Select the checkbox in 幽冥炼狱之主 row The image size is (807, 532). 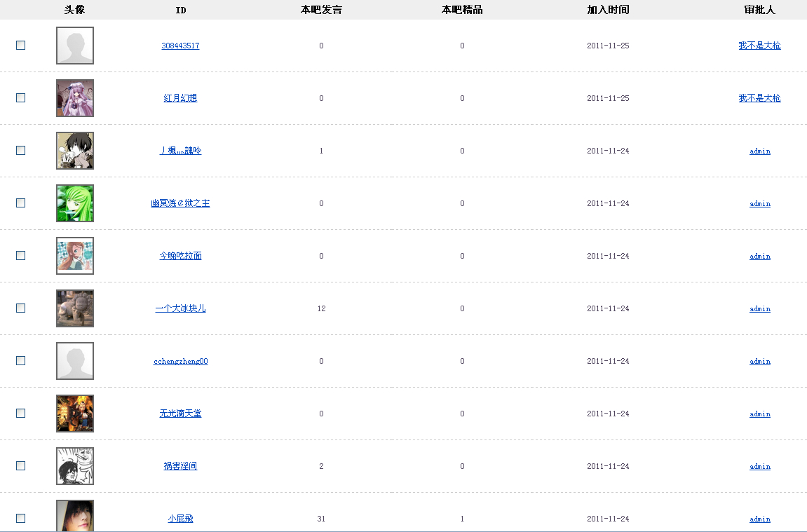[x=20, y=203]
